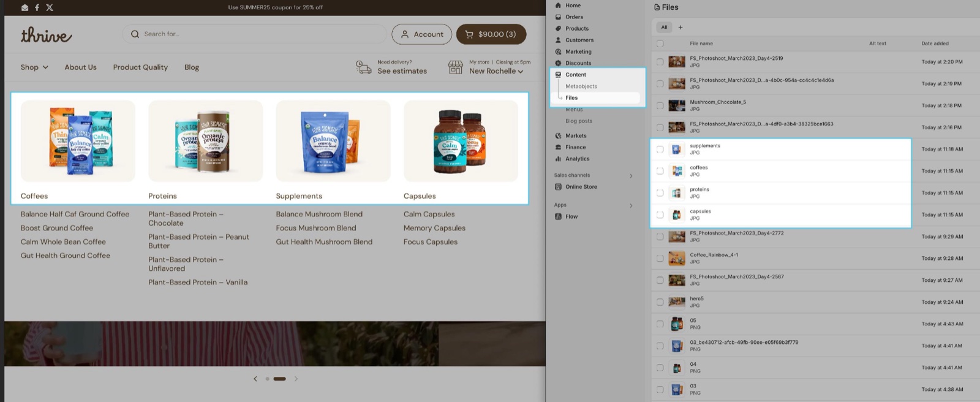Go to previous carousel slide arrow
This screenshot has height=402, width=980.
(x=255, y=379)
